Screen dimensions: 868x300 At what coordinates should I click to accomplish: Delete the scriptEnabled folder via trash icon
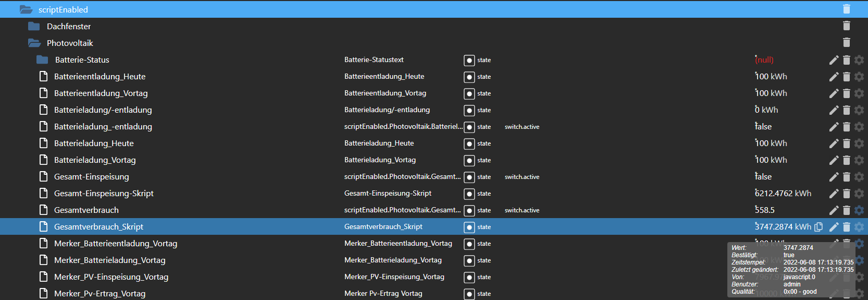[847, 9]
